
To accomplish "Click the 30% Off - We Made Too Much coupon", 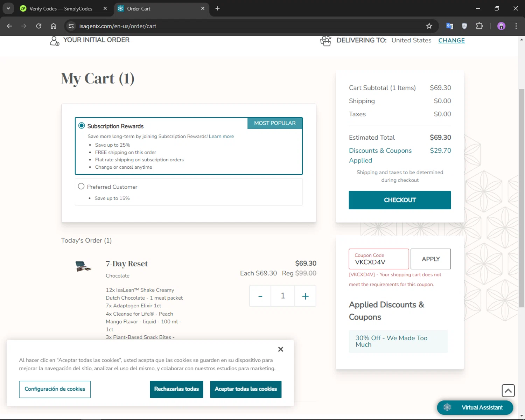I will [398, 341].
